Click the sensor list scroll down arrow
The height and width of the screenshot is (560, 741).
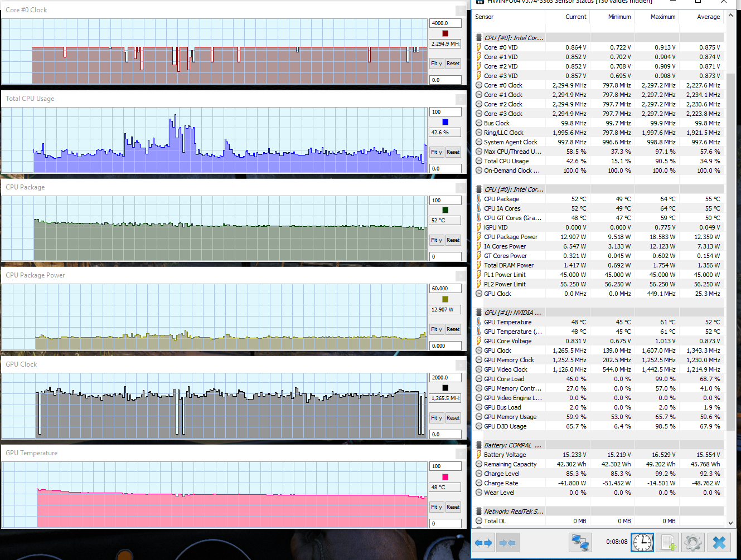coord(731,523)
